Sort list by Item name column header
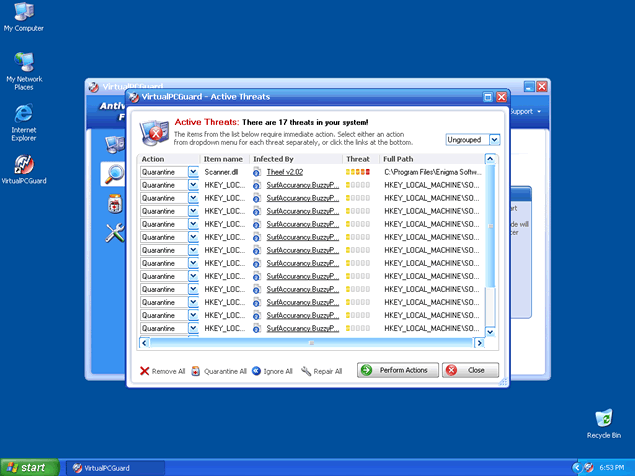This screenshot has height=476, width=635. 224,159
